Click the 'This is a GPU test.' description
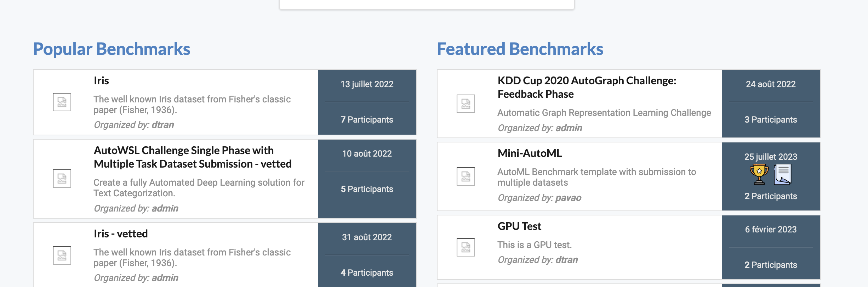The width and height of the screenshot is (868, 287). click(535, 245)
